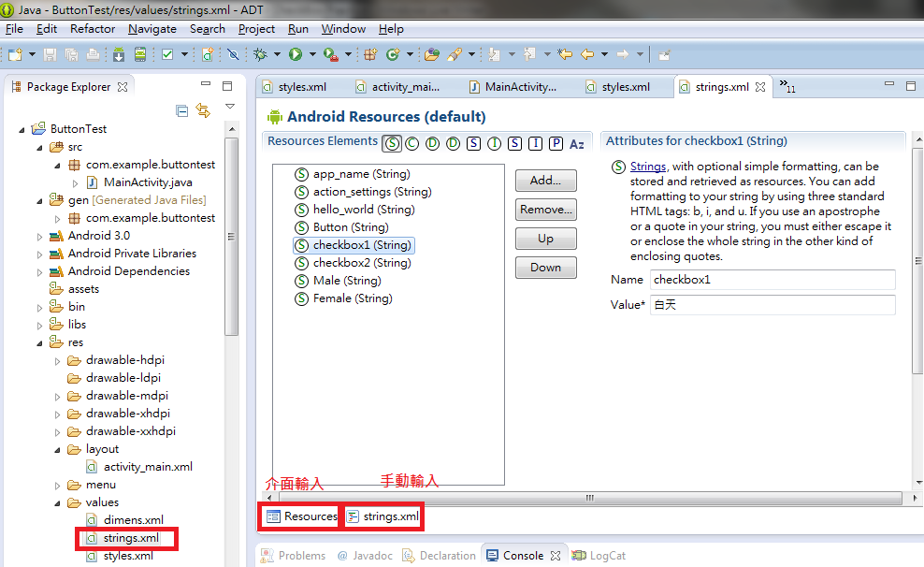The image size is (924, 567).
Task: Toggle the first Dimension (D circle) filter
Action: 432,143
